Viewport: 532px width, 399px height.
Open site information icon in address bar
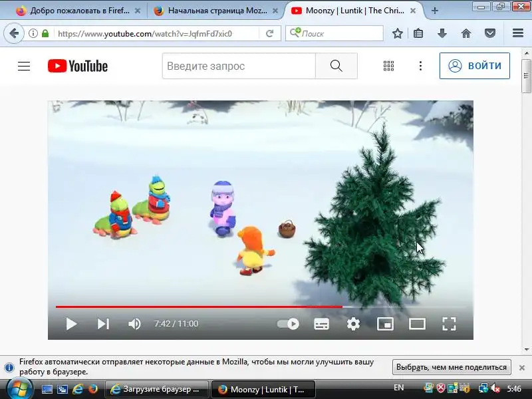[x=33, y=33]
